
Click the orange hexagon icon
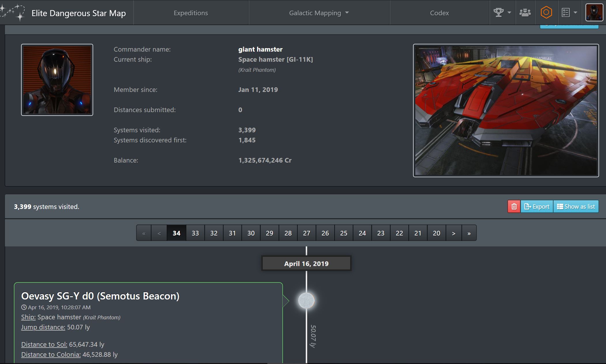(546, 12)
